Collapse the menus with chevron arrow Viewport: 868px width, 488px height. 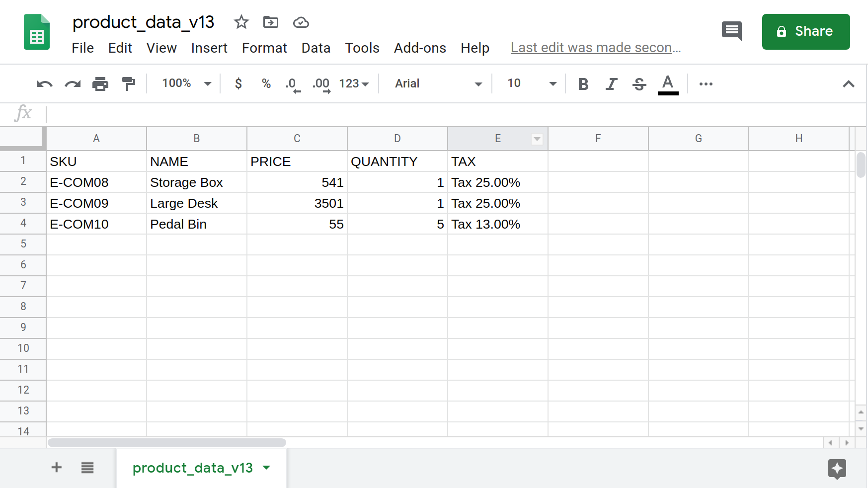pos(849,84)
